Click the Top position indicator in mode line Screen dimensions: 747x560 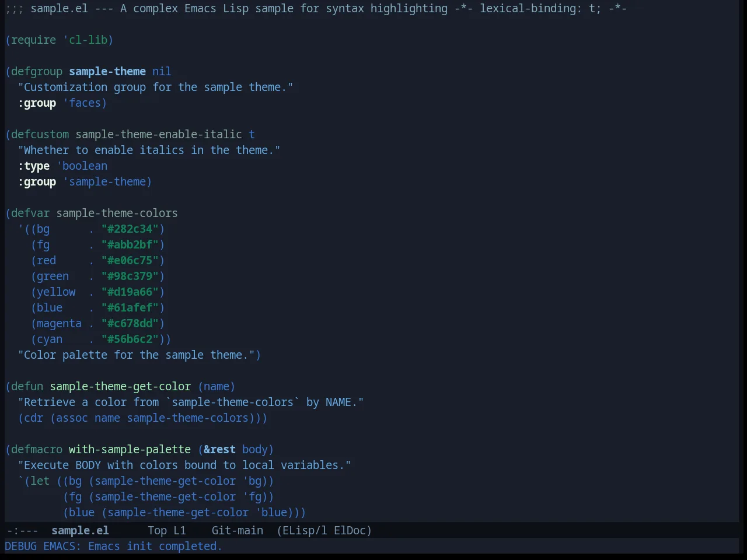157,530
